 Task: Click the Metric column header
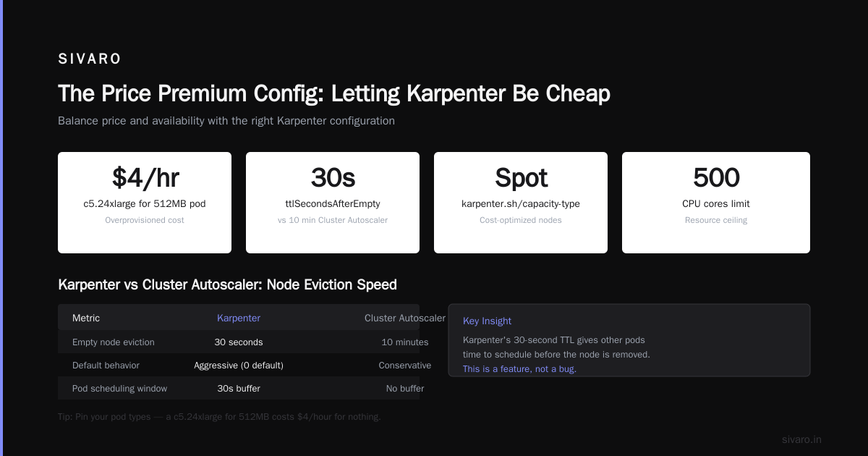tap(86, 318)
